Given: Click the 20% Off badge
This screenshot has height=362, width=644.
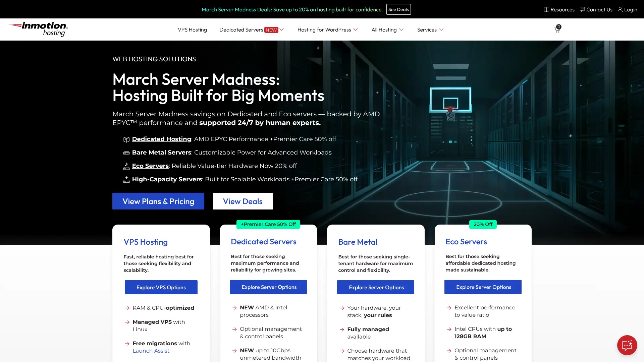Looking at the screenshot, I should point(483,224).
